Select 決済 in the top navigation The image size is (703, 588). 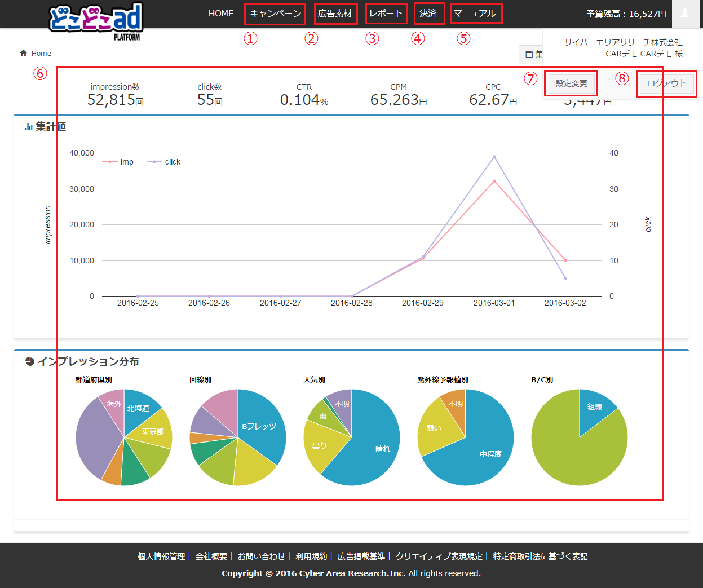coord(428,14)
